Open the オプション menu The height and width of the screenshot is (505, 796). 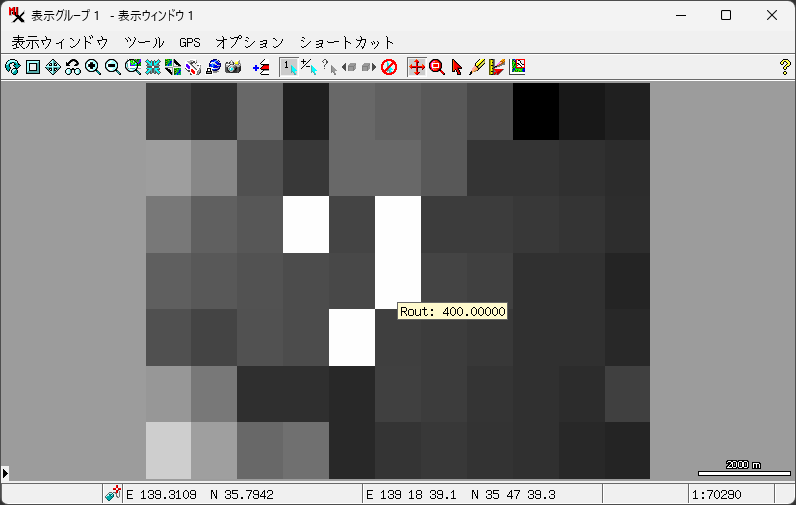249,42
